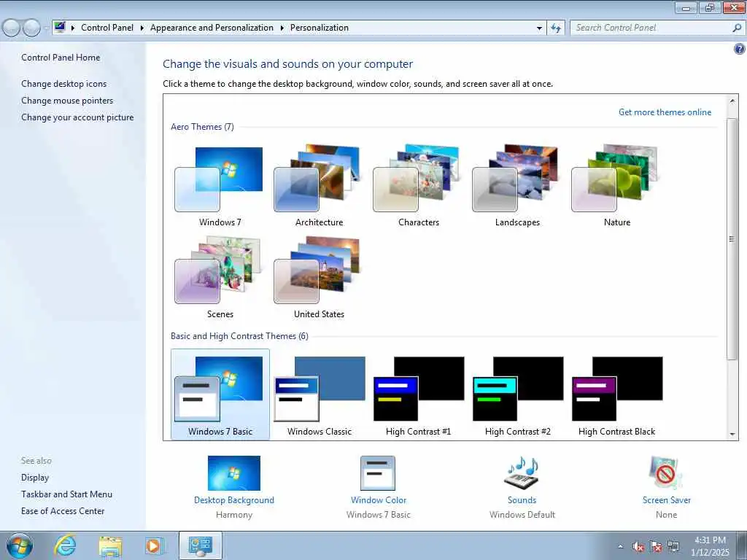Open Windows Media Player from taskbar
This screenshot has height=560, width=747.
[154, 545]
